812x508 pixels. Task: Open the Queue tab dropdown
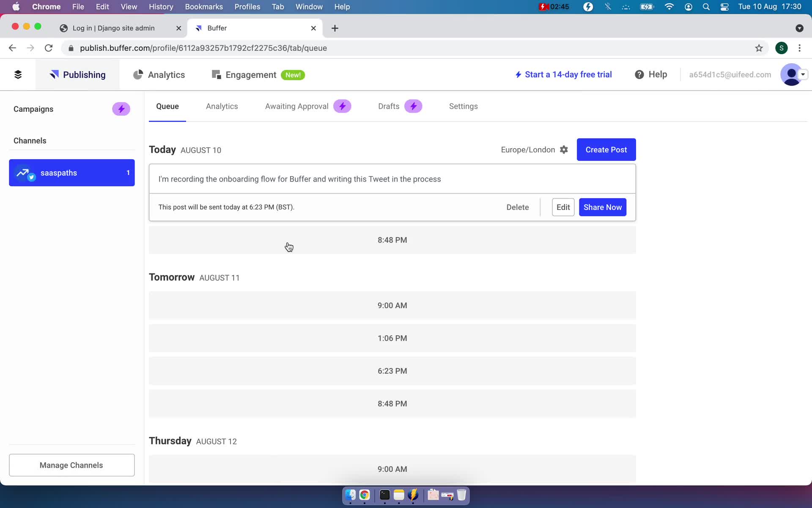(x=168, y=106)
